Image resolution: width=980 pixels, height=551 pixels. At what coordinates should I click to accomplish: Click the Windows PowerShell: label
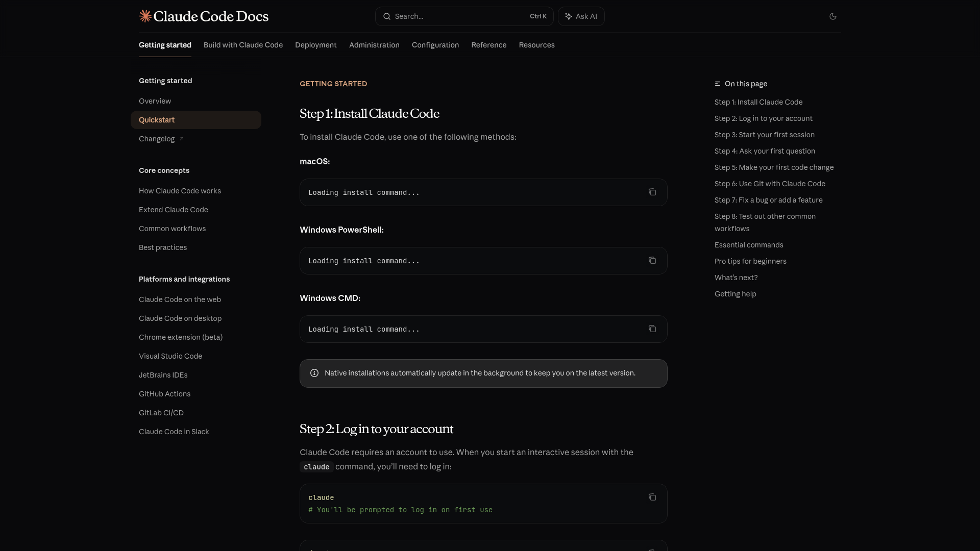(341, 230)
